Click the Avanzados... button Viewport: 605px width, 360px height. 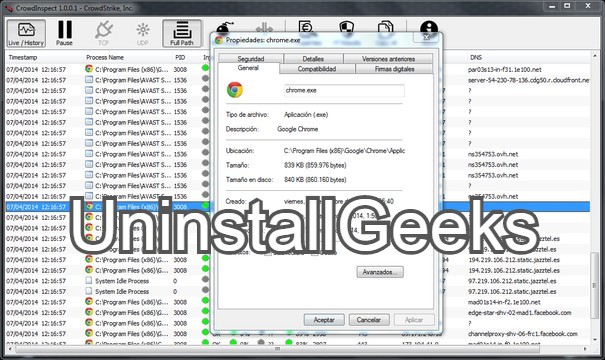pyautogui.click(x=380, y=272)
